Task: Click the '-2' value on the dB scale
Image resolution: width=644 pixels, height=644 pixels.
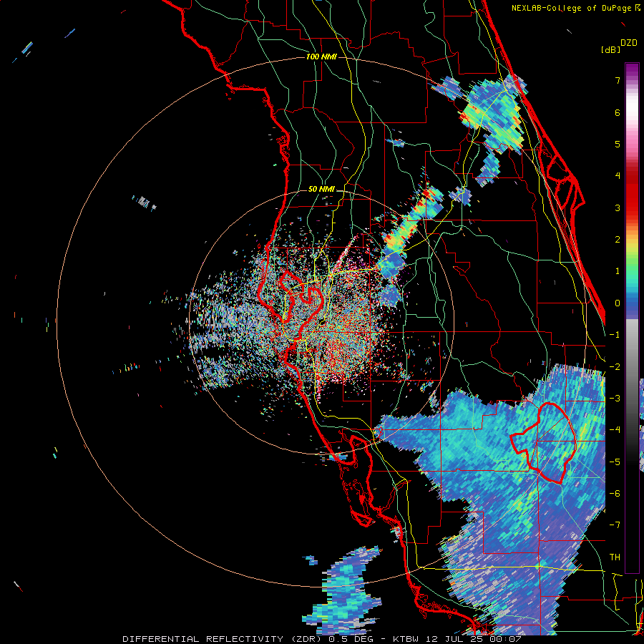Action: [615, 366]
